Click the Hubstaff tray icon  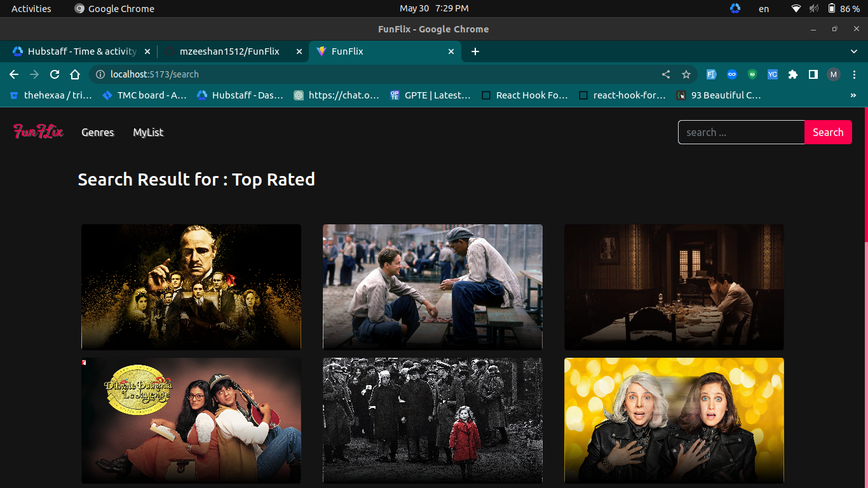click(x=735, y=8)
